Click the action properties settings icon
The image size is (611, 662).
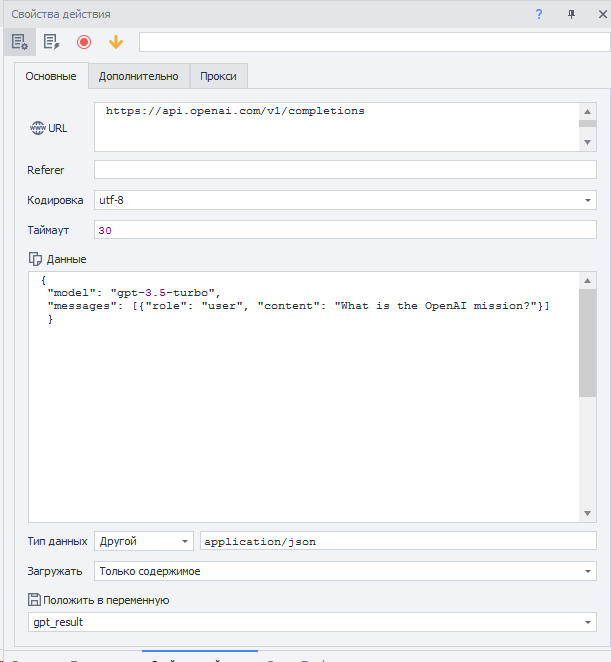19,42
